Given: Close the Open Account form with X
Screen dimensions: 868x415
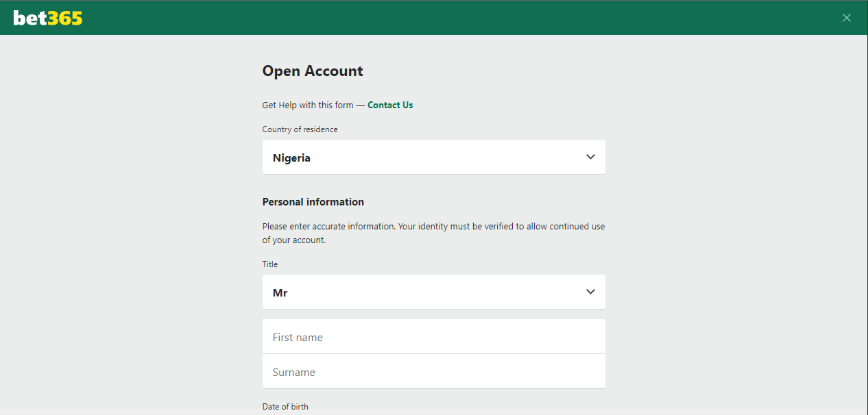Looking at the screenshot, I should coord(847,18).
